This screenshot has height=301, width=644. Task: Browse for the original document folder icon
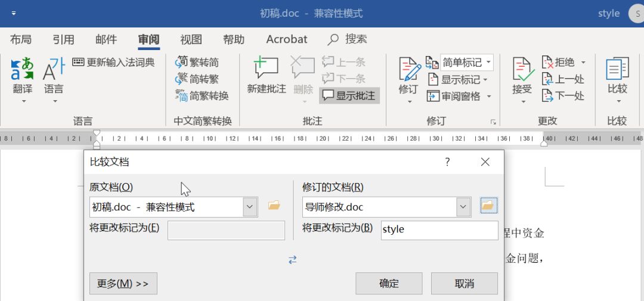[274, 206]
